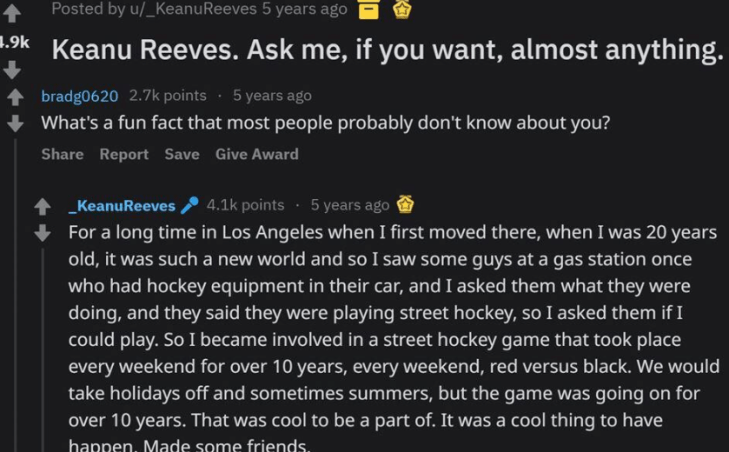Screen dimensions: 729x452
Task: Downvote bradg0620's fun fact question
Action: point(15,124)
